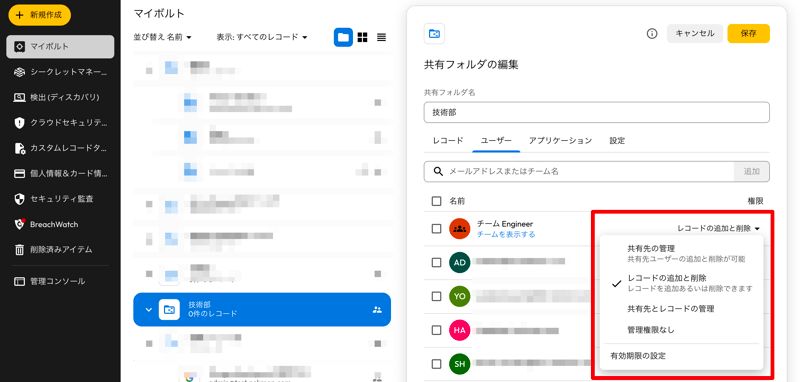
Task: Click the キャンセル button
Action: pyautogui.click(x=695, y=34)
